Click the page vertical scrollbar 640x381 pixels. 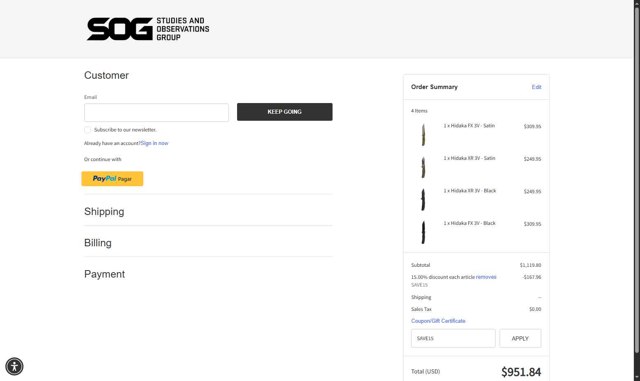coord(636,180)
